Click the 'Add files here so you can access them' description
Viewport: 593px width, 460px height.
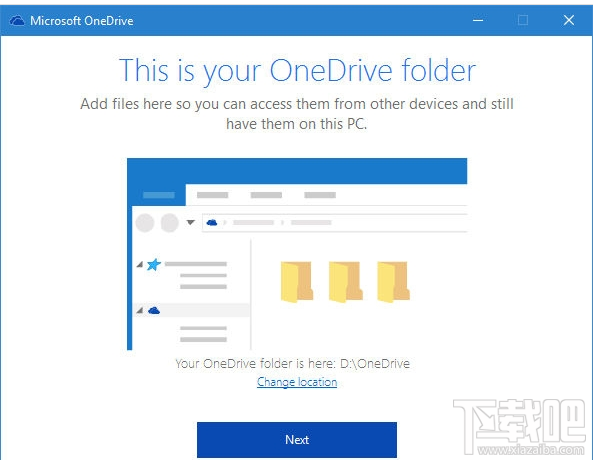tap(297, 114)
